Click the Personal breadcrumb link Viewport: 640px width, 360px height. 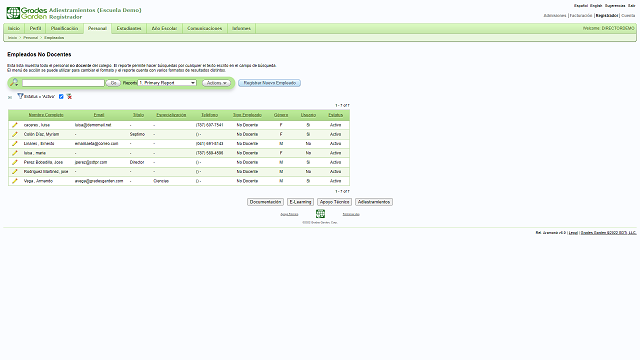[x=30, y=38]
